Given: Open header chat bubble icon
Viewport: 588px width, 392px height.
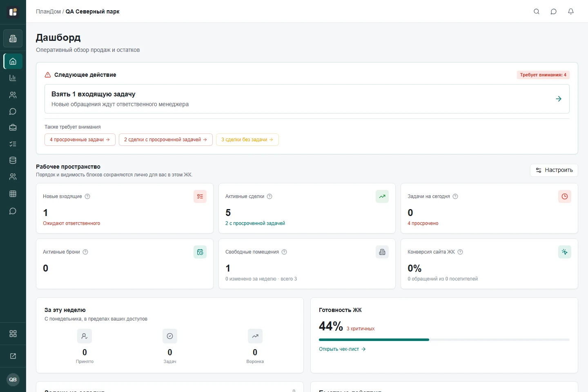Looking at the screenshot, I should click(x=554, y=11).
